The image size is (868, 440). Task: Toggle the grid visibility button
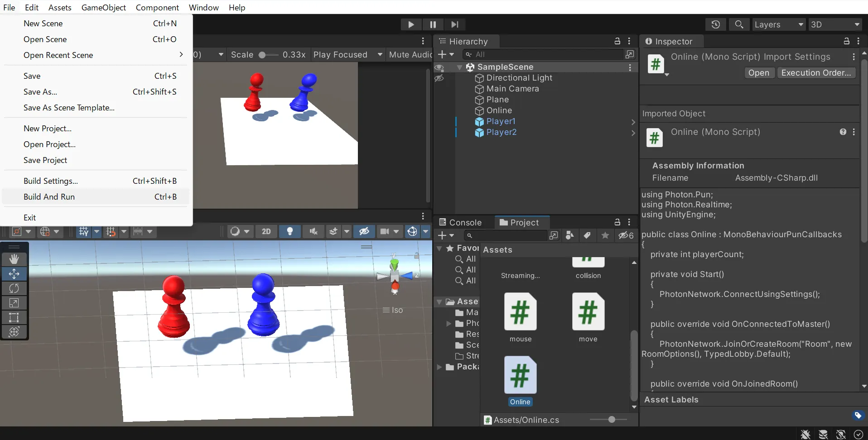[84, 231]
